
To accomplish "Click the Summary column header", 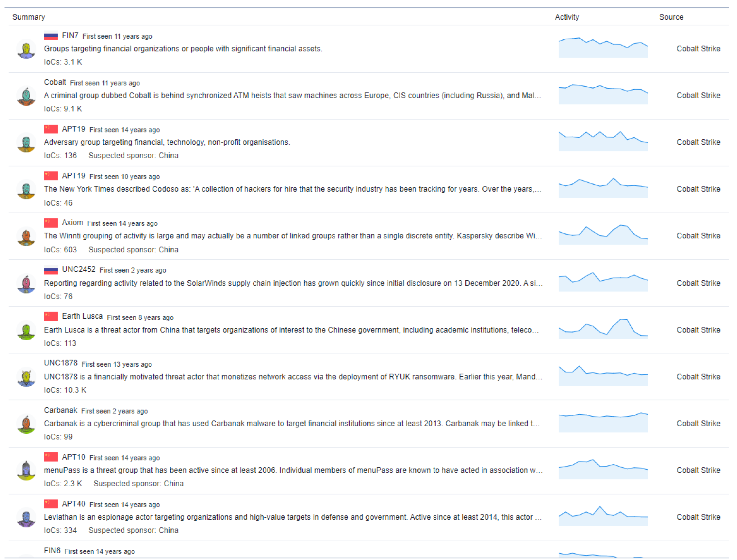I will pyautogui.click(x=29, y=17).
